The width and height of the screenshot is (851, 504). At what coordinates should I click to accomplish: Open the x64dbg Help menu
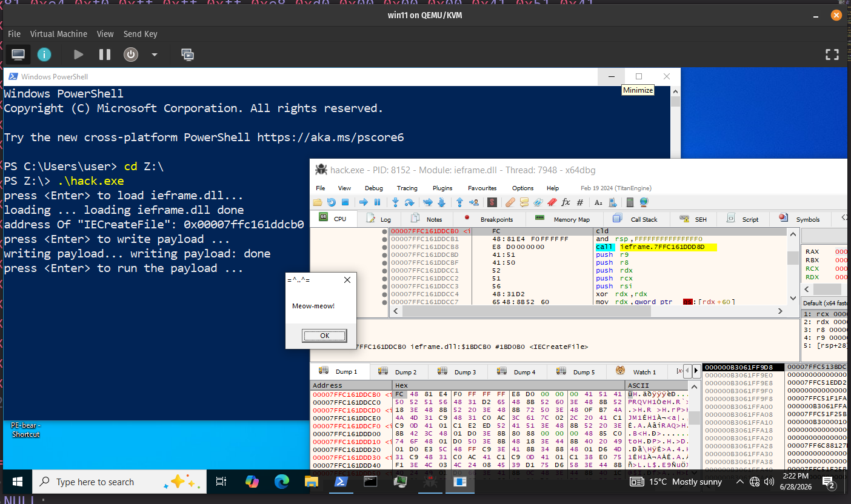click(553, 188)
